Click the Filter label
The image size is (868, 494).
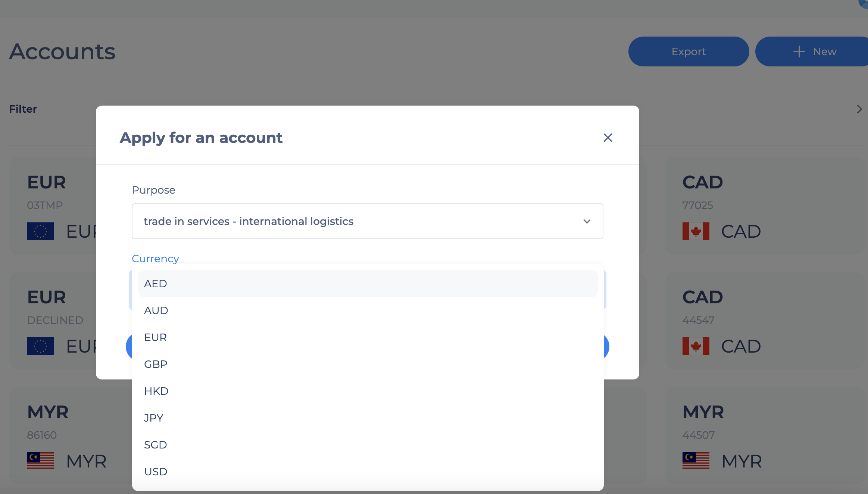point(23,109)
